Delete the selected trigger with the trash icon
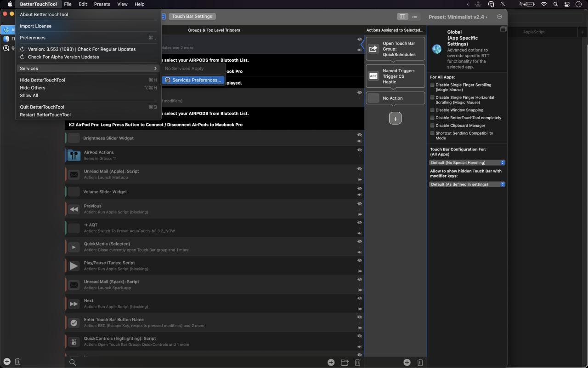The width and height of the screenshot is (588, 368). (x=357, y=362)
